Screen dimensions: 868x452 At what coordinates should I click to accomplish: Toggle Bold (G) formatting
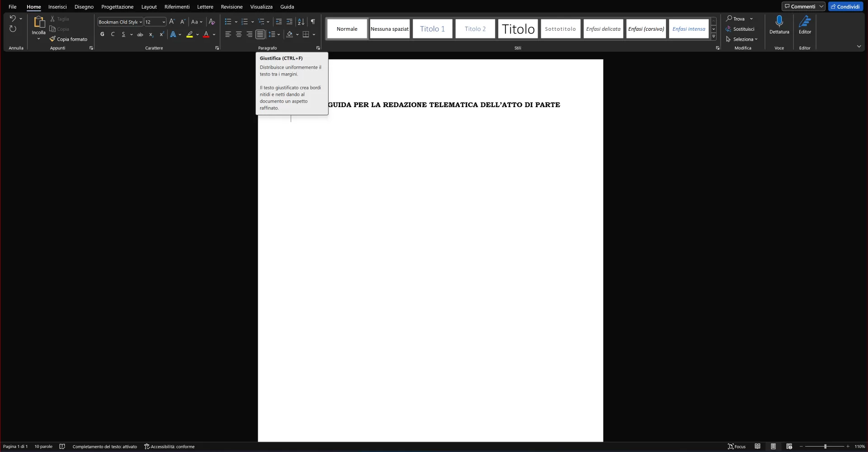pyautogui.click(x=102, y=34)
